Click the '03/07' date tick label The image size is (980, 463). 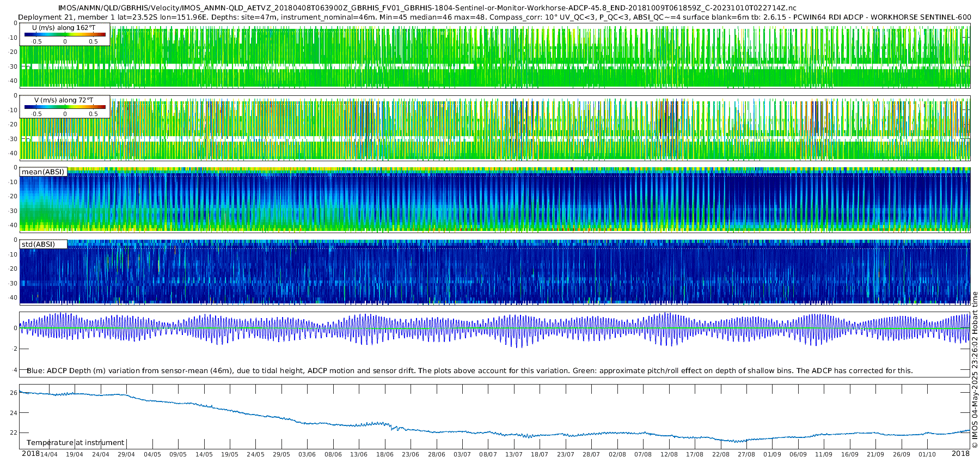point(462,454)
